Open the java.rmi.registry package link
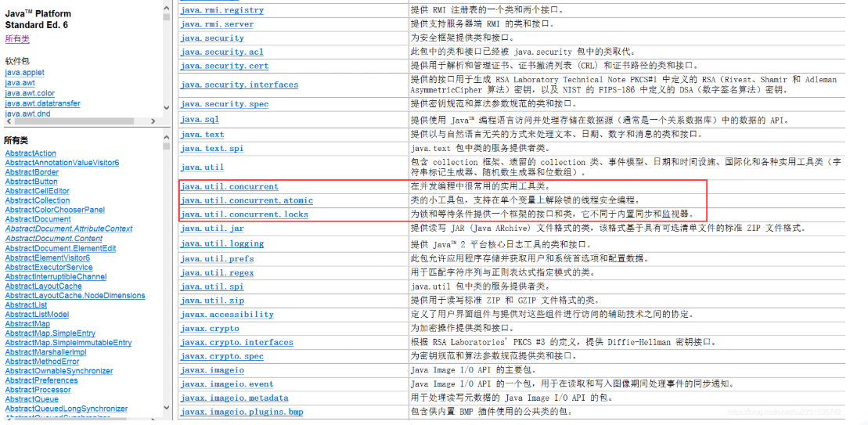The image size is (868, 425). (x=222, y=10)
